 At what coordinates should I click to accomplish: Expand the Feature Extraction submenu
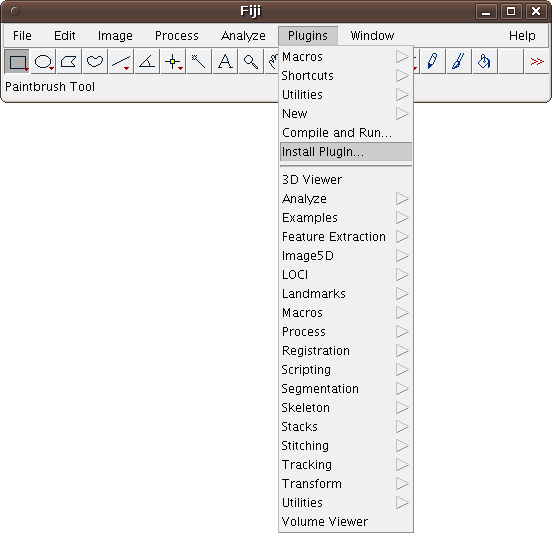click(346, 237)
